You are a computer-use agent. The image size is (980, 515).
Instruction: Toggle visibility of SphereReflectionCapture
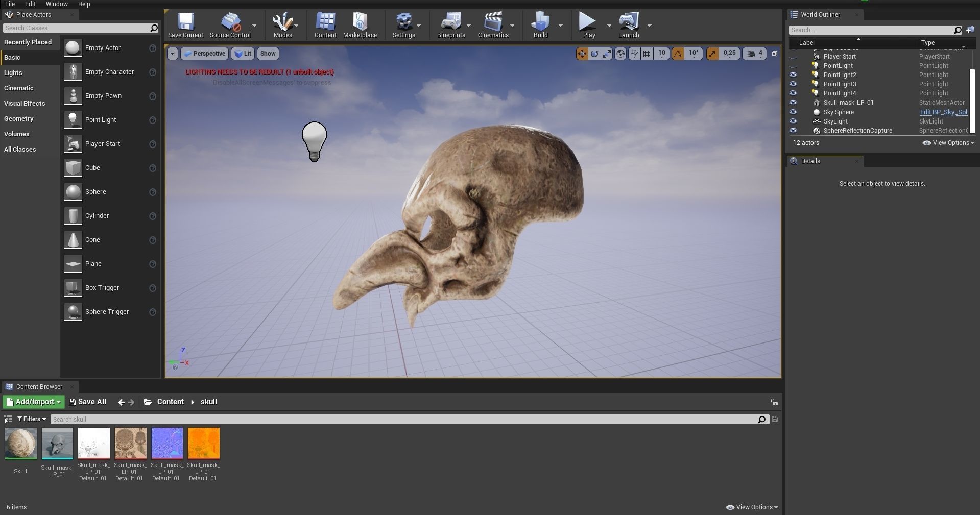pyautogui.click(x=793, y=131)
